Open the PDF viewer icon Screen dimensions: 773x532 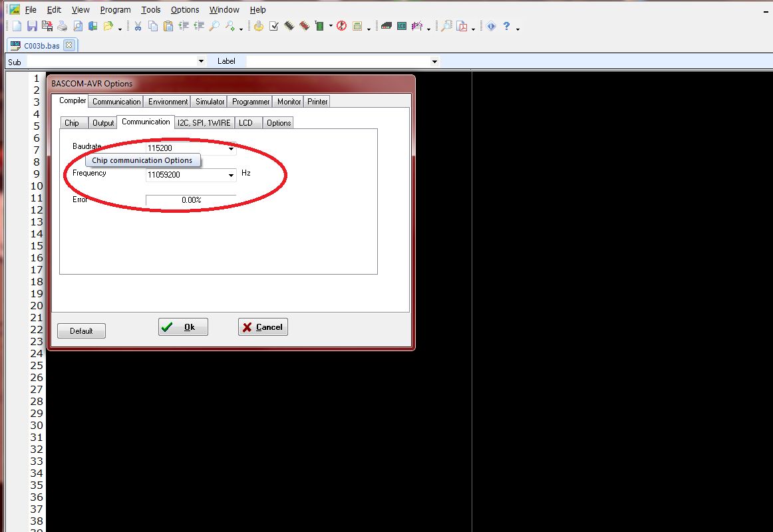coord(462,26)
